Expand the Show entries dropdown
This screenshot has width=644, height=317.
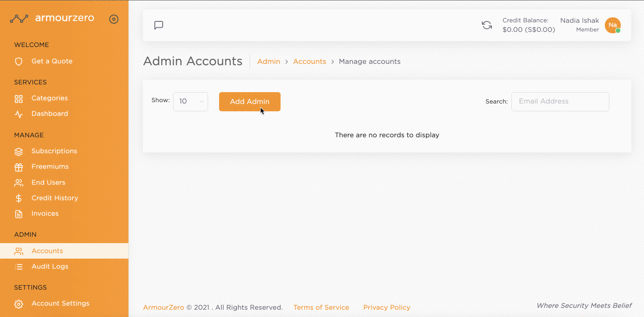click(x=190, y=102)
